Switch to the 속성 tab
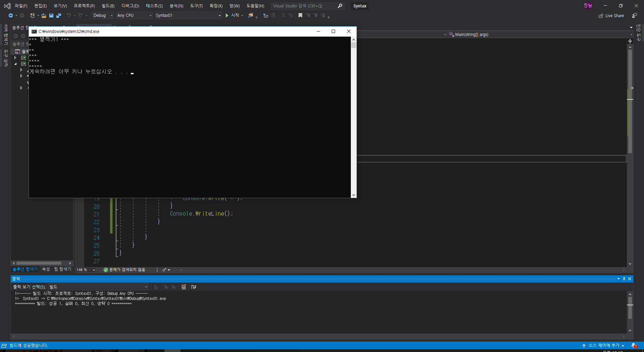The height and width of the screenshot is (352, 644). coord(46,269)
